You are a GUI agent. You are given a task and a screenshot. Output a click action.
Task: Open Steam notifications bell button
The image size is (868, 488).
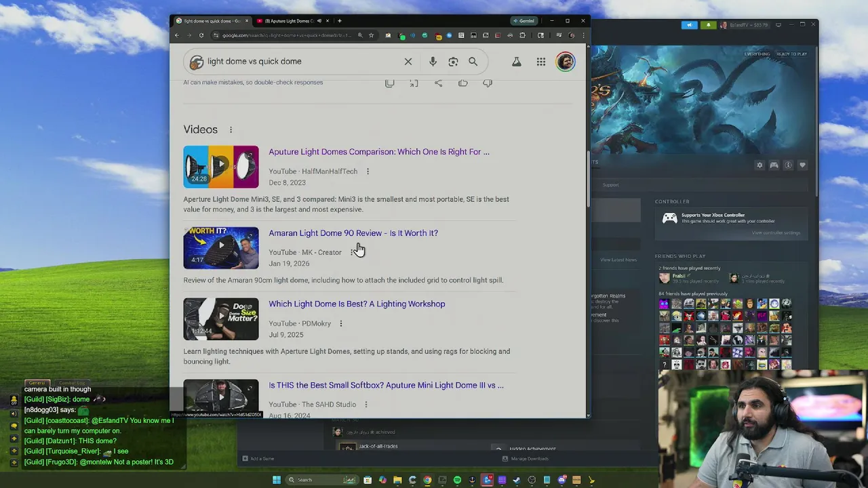pos(709,25)
